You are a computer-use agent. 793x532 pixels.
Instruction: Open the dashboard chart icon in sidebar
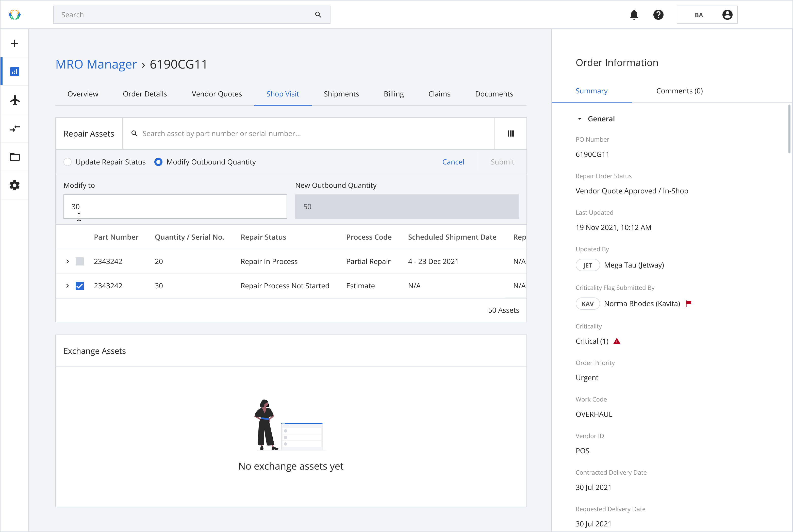[14, 72]
